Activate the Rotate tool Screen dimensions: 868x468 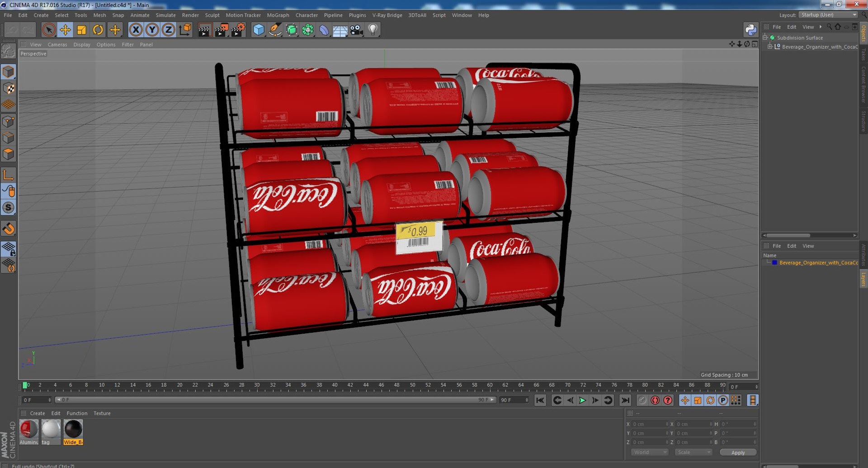click(98, 30)
